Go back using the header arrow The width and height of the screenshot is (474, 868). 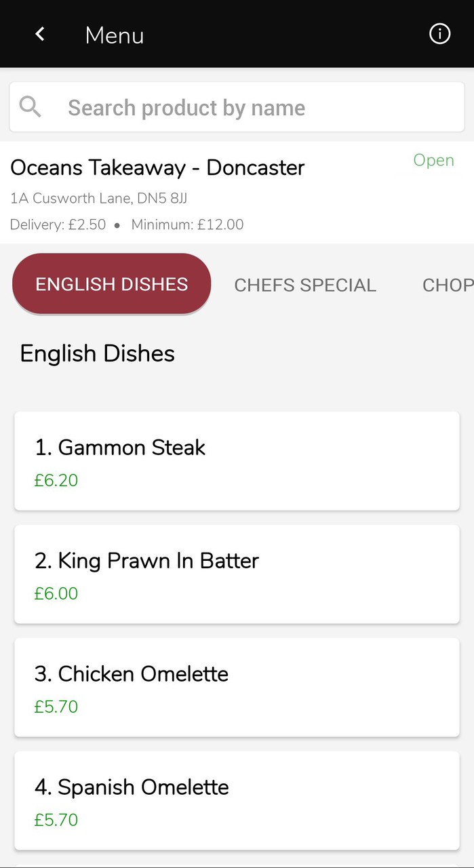click(x=40, y=34)
